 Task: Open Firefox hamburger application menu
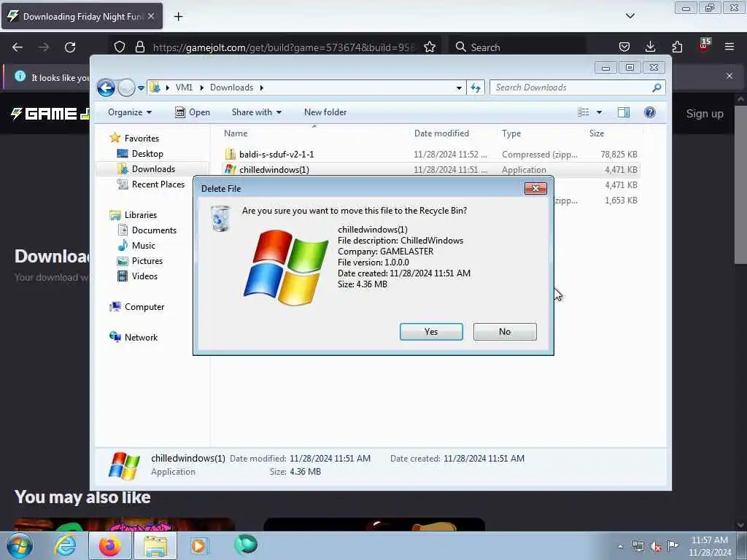pos(729,47)
